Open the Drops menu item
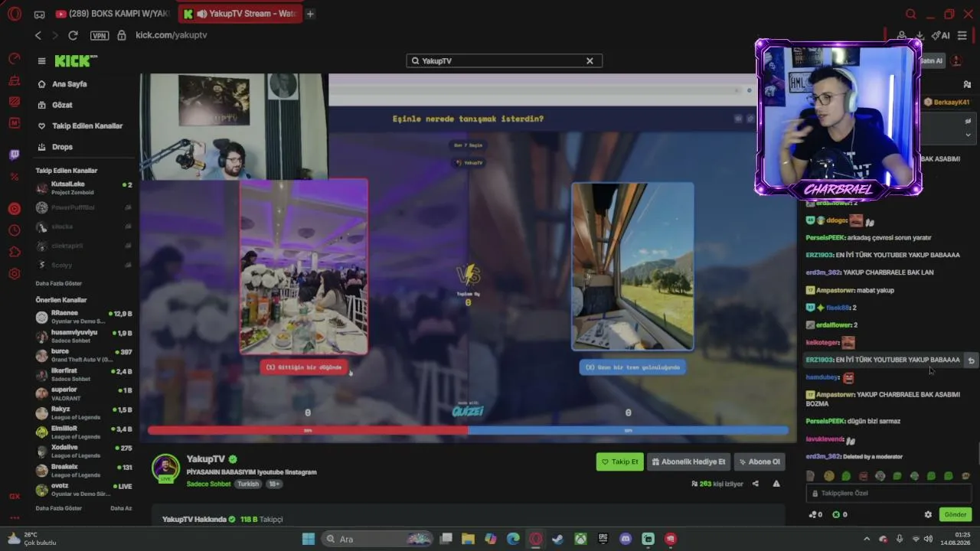 (x=55, y=147)
